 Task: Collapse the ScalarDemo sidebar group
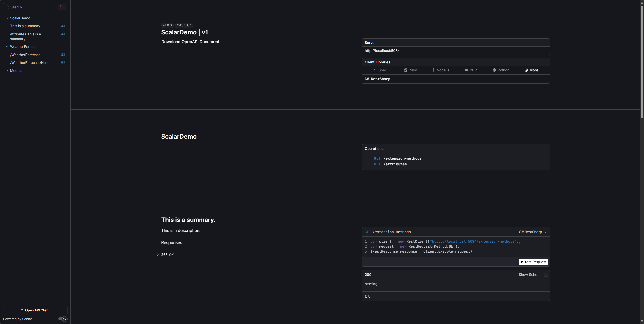pyautogui.click(x=7, y=18)
